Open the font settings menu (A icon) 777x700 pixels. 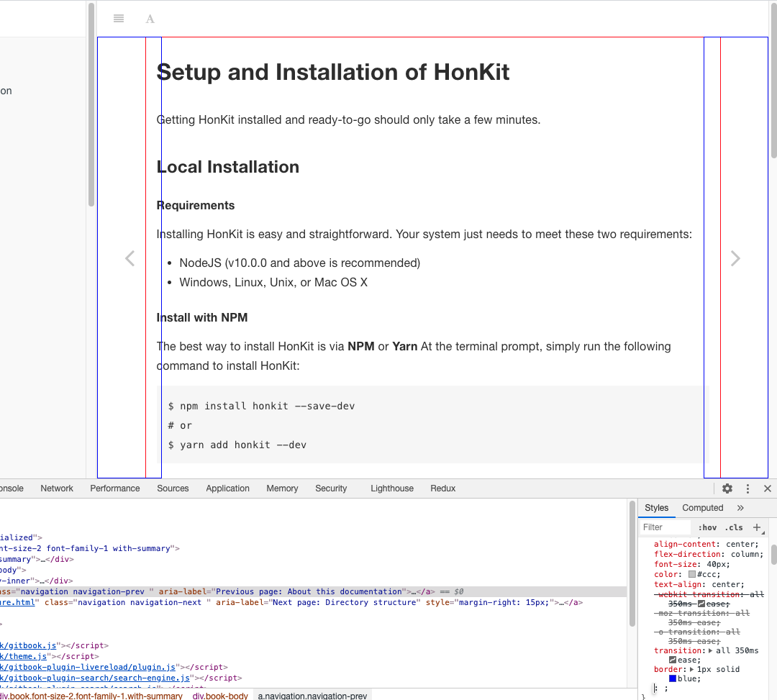point(150,19)
